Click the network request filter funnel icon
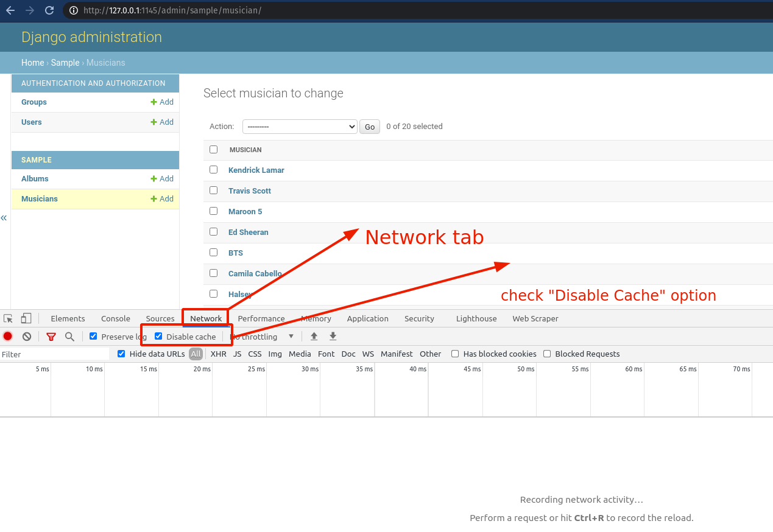 click(x=51, y=336)
